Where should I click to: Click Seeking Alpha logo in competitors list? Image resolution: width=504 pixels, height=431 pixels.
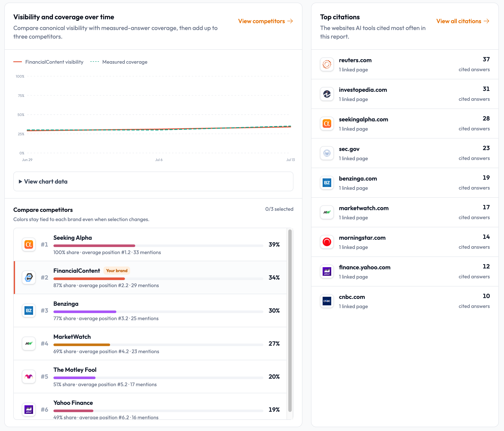coord(29,244)
